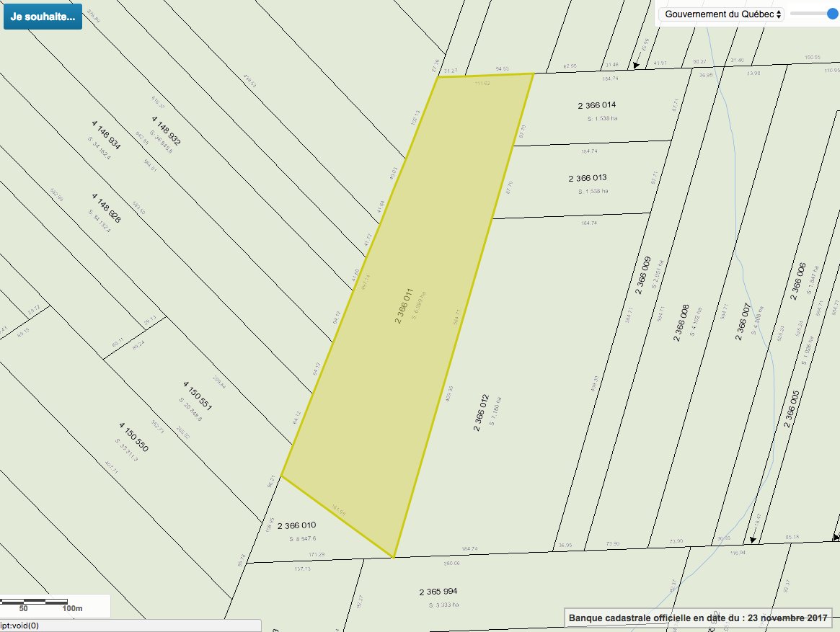Image resolution: width=840 pixels, height=632 pixels.
Task: Select lot 4 148 932 on the map
Action: (x=166, y=130)
